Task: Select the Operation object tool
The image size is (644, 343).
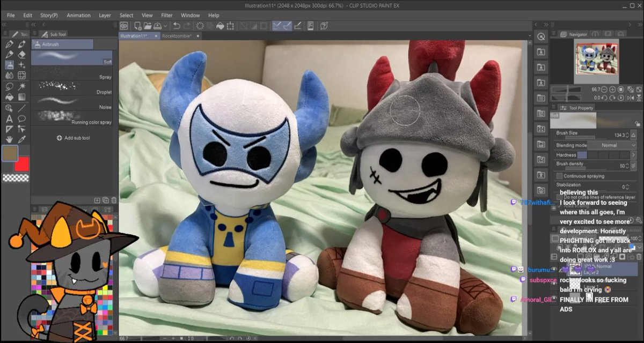Action: pos(9,108)
